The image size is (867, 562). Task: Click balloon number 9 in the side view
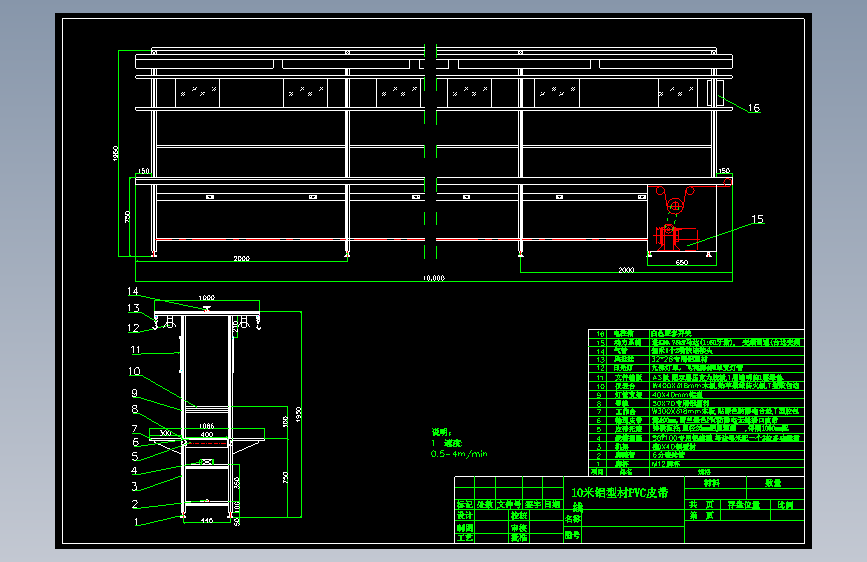click(x=134, y=393)
